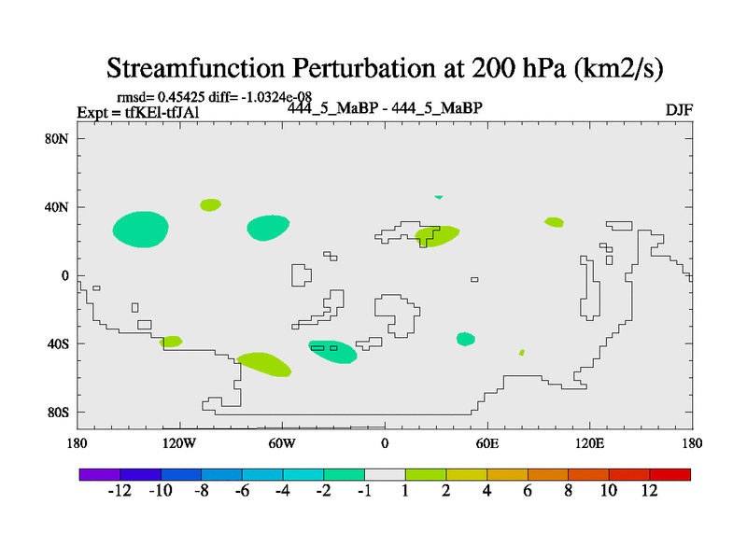This screenshot has width=747, height=560.
Task: Click the lime blob near 70W 50S
Action: click(264, 365)
